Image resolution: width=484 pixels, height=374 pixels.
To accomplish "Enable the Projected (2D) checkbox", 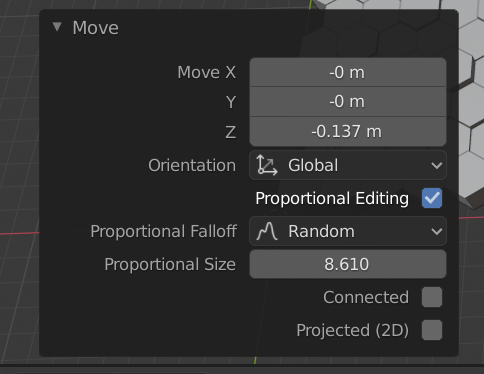I will pos(432,330).
